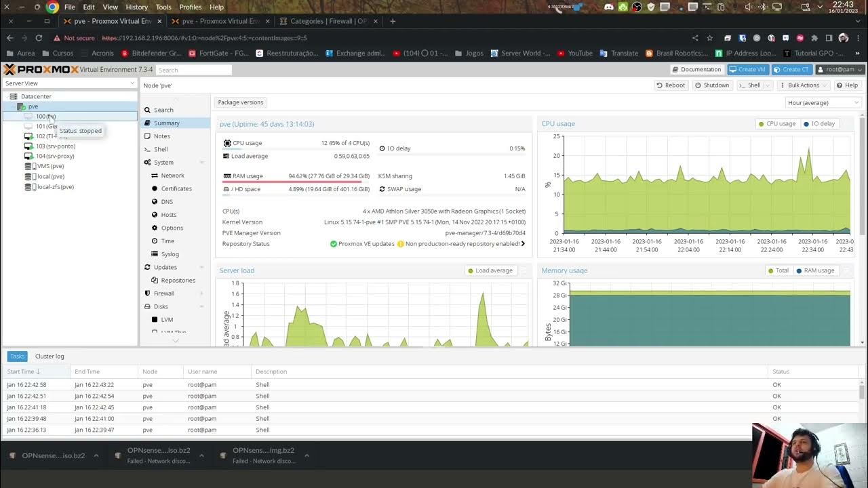Click in the Proxmox header Search field
This screenshot has width=868, height=488.
(x=193, y=70)
